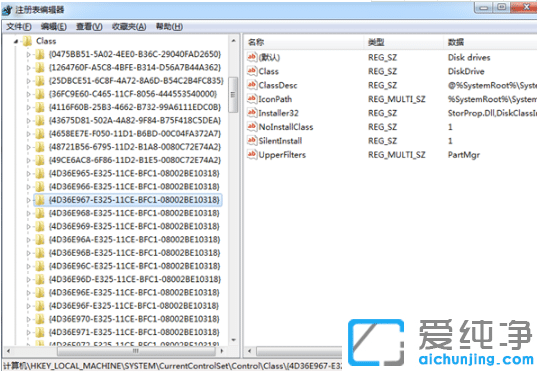The width and height of the screenshot is (542, 372).
Task: Click folder icon of {4D36E96B-E325-11CE-BFC1-08002BE10318}
Action: [x=40, y=253]
